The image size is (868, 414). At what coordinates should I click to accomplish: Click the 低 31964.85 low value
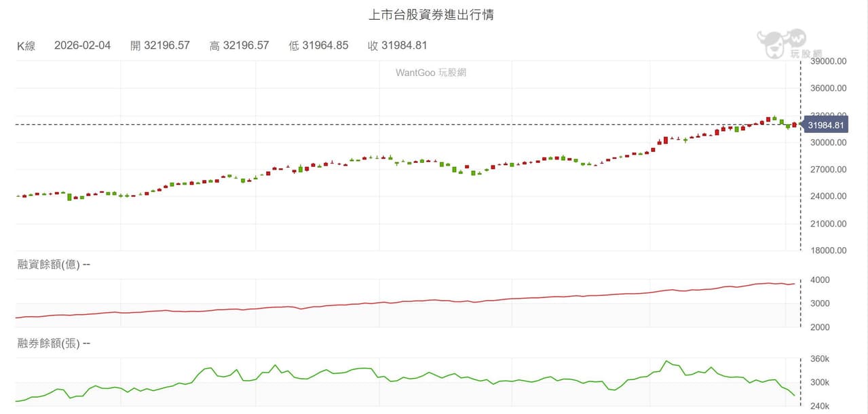(318, 45)
